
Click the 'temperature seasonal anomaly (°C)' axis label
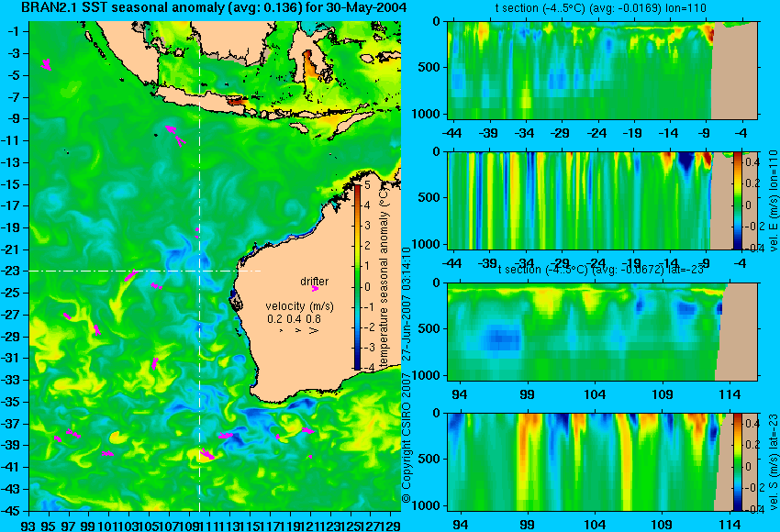(384, 277)
